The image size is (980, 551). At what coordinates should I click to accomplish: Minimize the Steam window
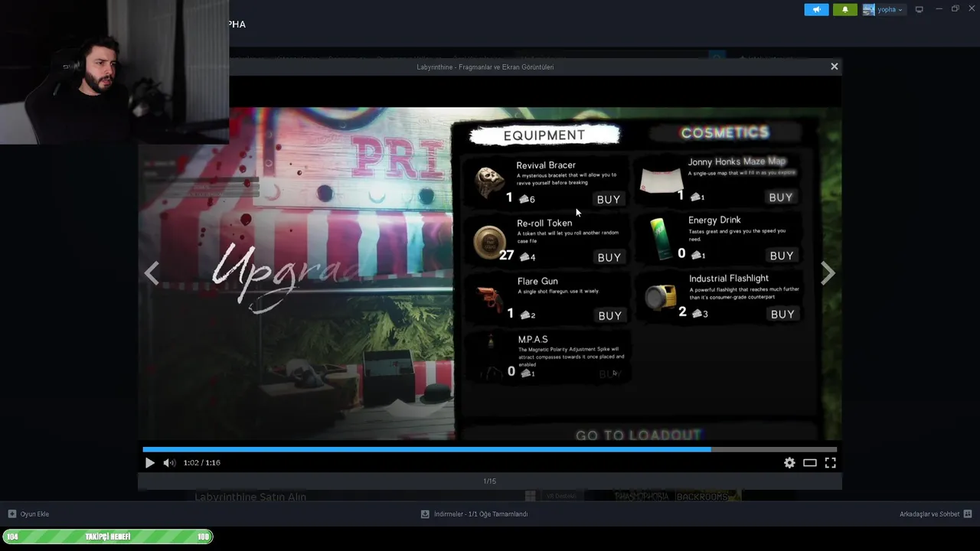(x=939, y=9)
